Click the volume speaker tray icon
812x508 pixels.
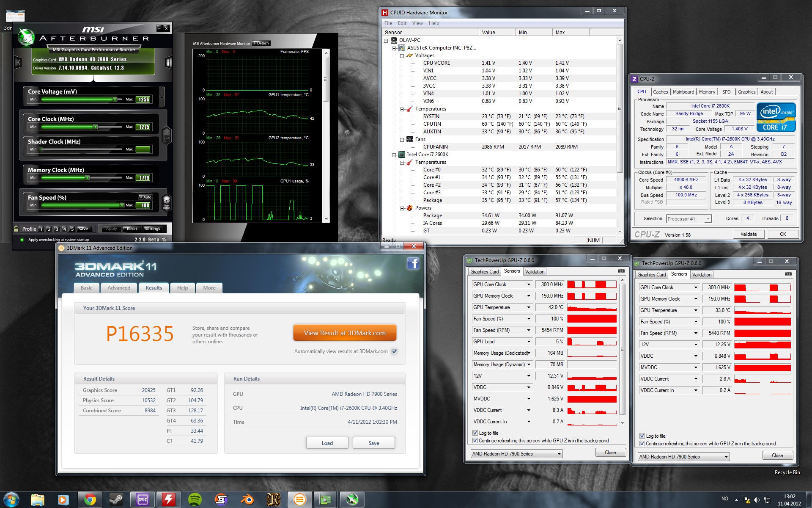[x=757, y=500]
